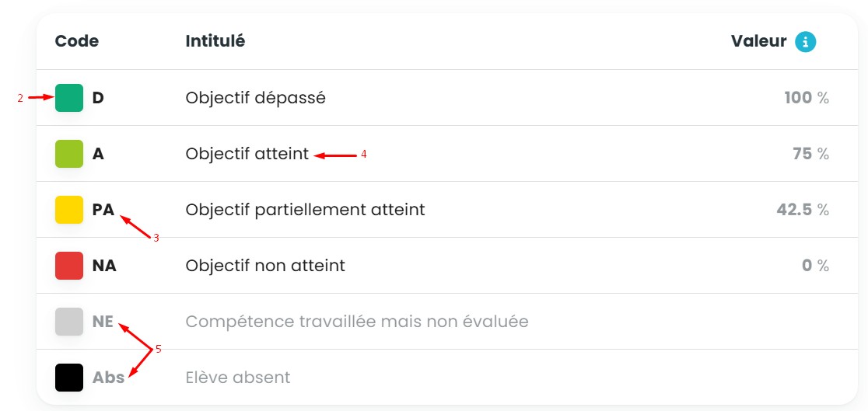Click the grey swatch for code NE
The image size is (868, 411).
[69, 322]
